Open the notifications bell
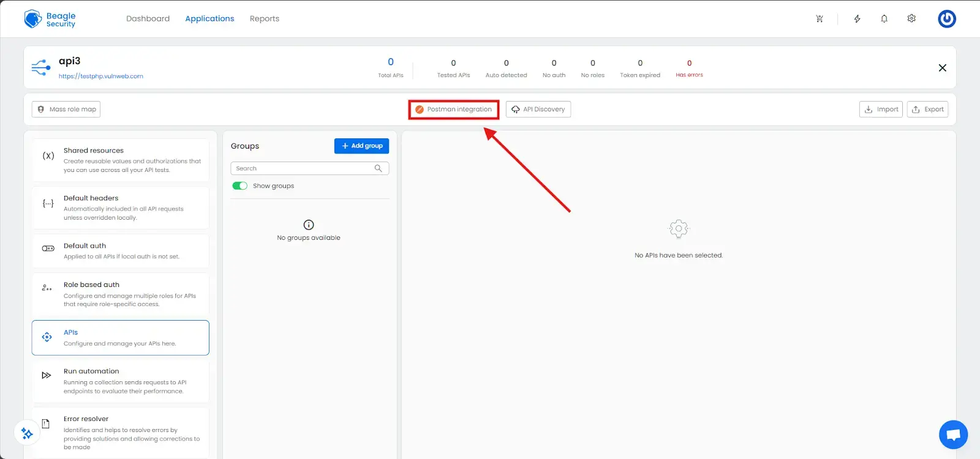The height and width of the screenshot is (459, 980). (884, 19)
